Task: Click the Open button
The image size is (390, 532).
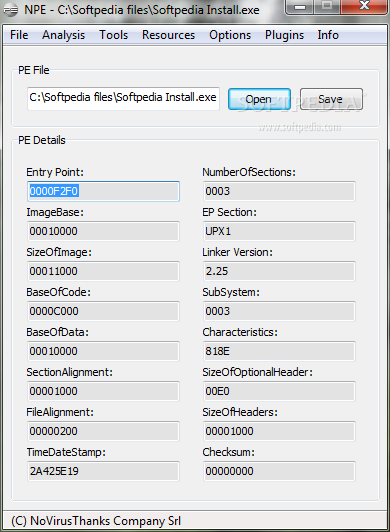Action: point(259,99)
